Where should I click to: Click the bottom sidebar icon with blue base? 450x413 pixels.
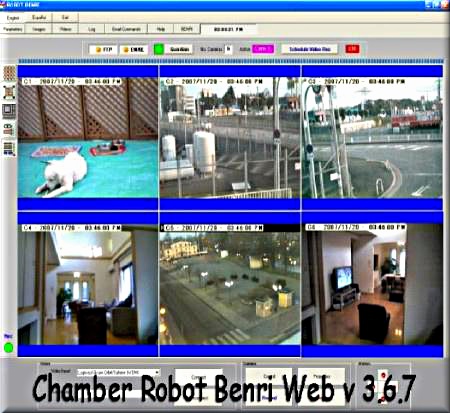click(9, 149)
